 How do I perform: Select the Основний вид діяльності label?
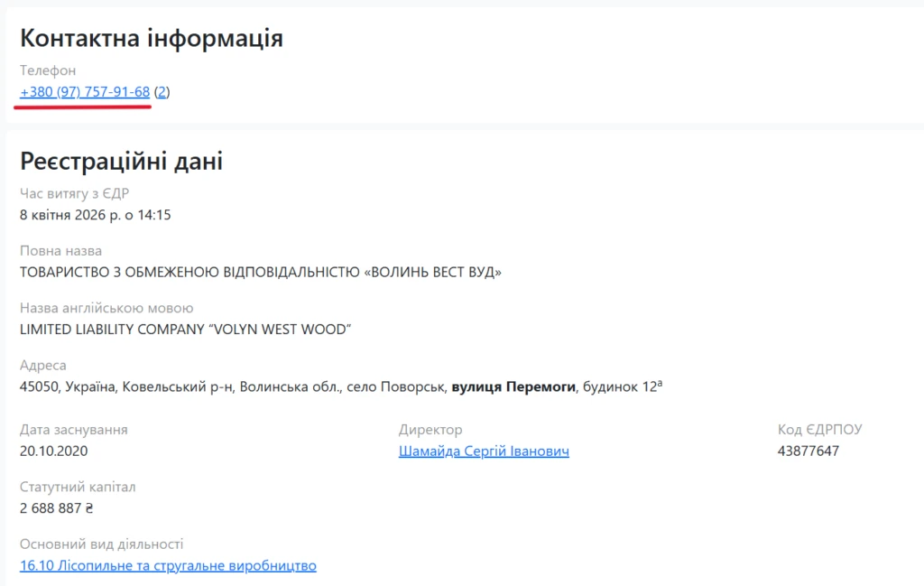[x=101, y=544]
